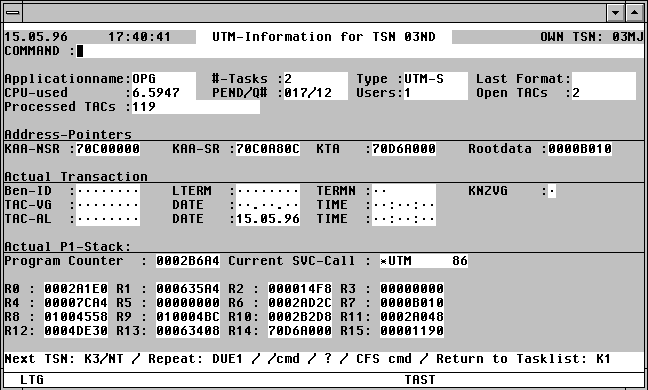The image size is (648, 390).
Task: Click the maximize up-arrow button
Action: pyautogui.click(x=634, y=12)
